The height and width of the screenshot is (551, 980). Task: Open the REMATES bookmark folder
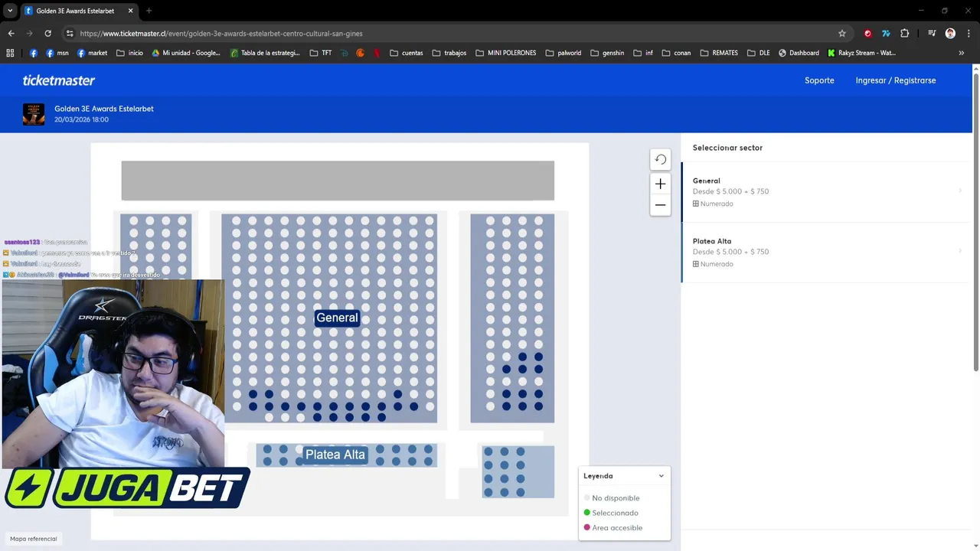tap(720, 53)
